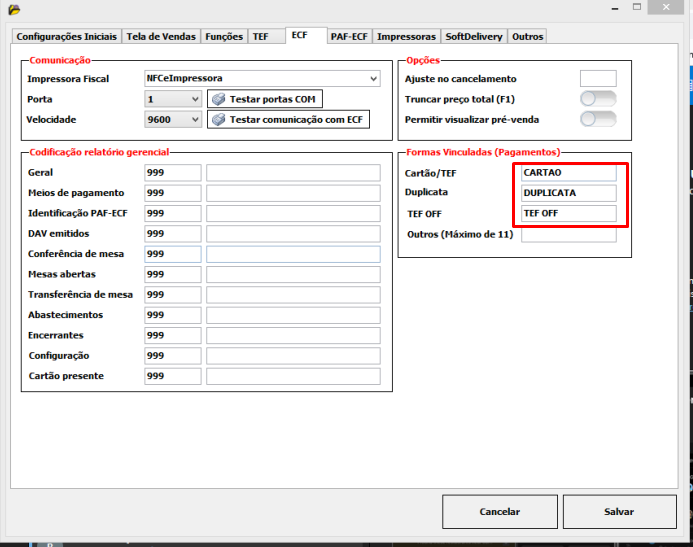Screen dimensions: 693x547
Task: Click printer icon on Testar portas COM
Action: 219,100
